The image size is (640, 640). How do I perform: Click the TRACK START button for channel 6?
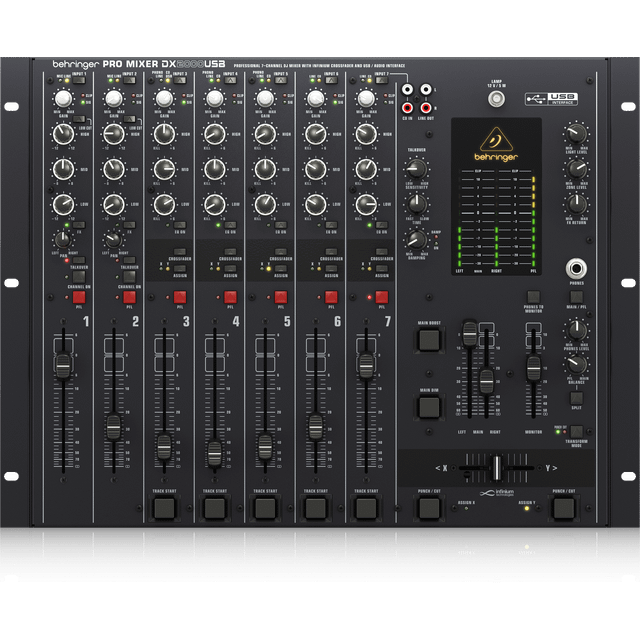point(316,508)
